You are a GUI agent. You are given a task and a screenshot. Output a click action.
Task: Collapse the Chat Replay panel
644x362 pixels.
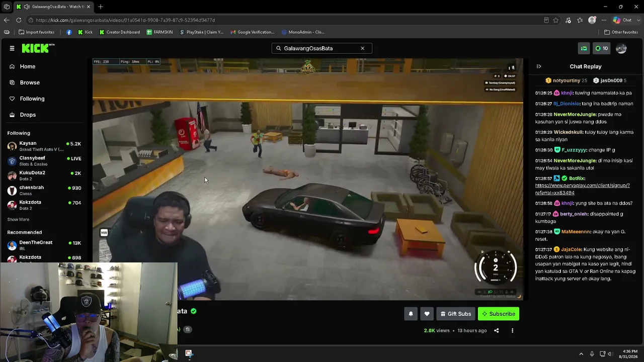click(x=539, y=66)
